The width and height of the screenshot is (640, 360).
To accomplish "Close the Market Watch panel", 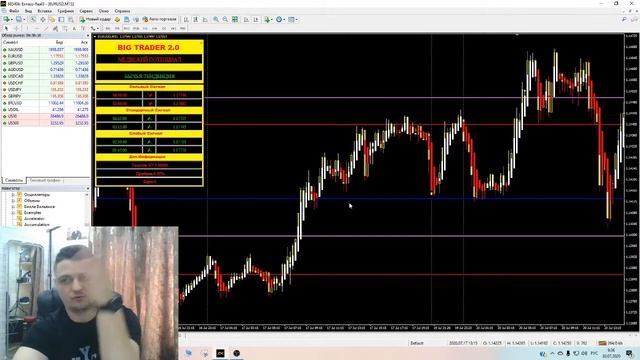I will click(87, 36).
